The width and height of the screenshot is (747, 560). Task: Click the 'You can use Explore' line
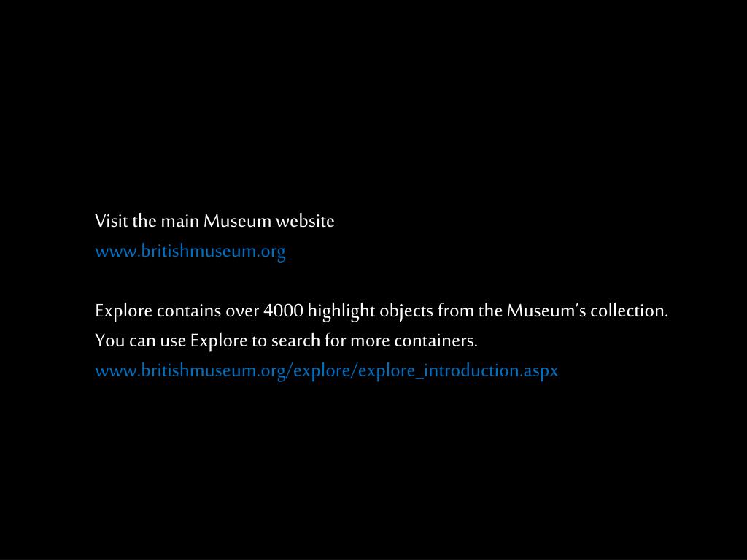(x=286, y=341)
